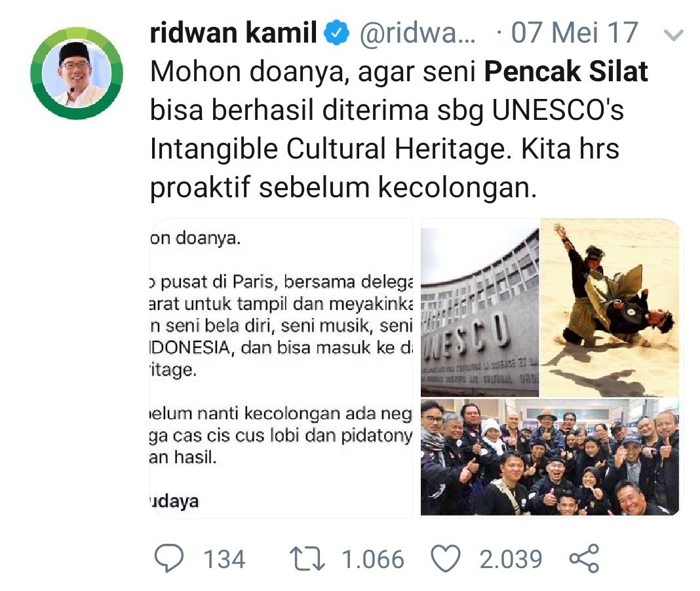Like the tweet with the heart icon
700x591 pixels.
tap(445, 558)
